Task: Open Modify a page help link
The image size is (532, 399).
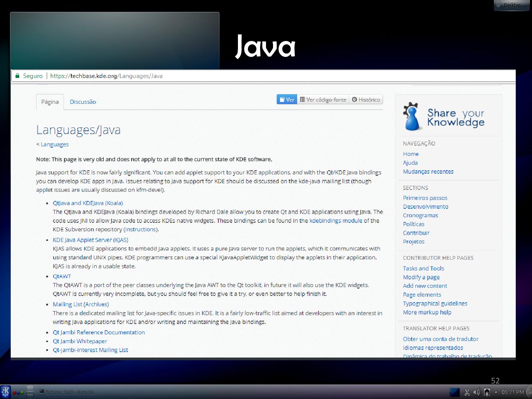Action: [422, 277]
